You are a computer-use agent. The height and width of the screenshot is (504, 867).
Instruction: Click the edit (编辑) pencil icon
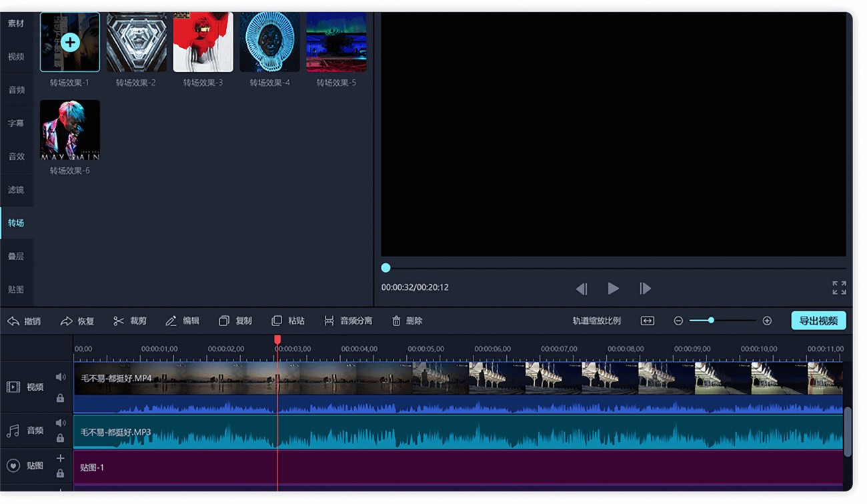[x=171, y=321]
